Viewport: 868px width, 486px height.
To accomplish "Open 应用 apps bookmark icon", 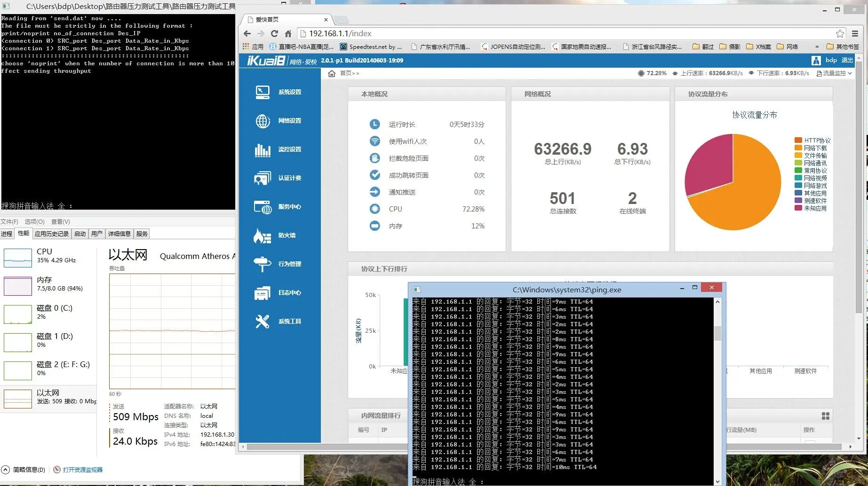I will point(253,47).
